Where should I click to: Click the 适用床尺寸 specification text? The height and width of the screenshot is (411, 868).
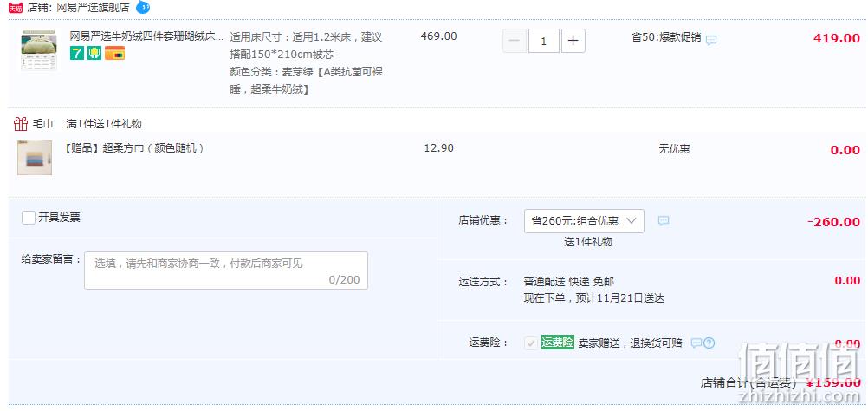coord(306,46)
